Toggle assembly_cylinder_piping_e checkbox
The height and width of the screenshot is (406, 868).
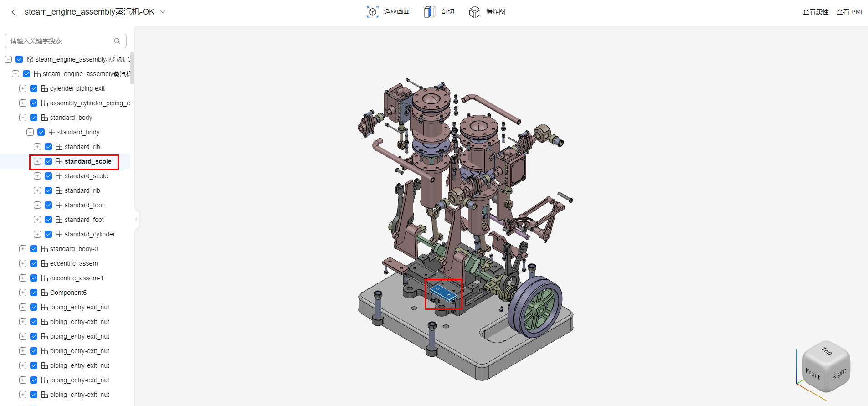pos(34,103)
